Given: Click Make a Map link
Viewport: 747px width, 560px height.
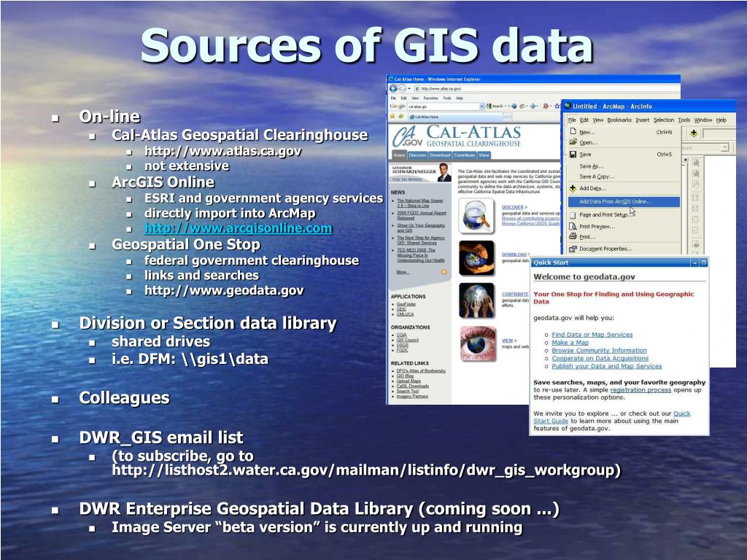Looking at the screenshot, I should coord(570,343).
